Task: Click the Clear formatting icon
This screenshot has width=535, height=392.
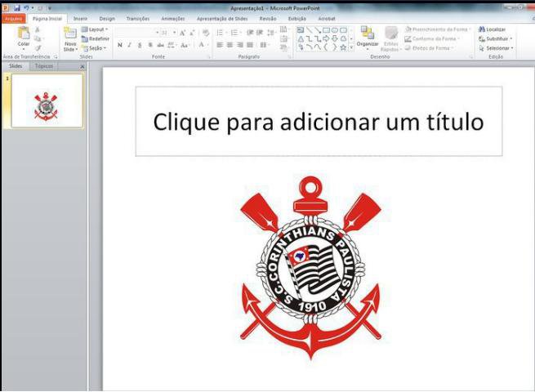Action: pyautogui.click(x=206, y=33)
